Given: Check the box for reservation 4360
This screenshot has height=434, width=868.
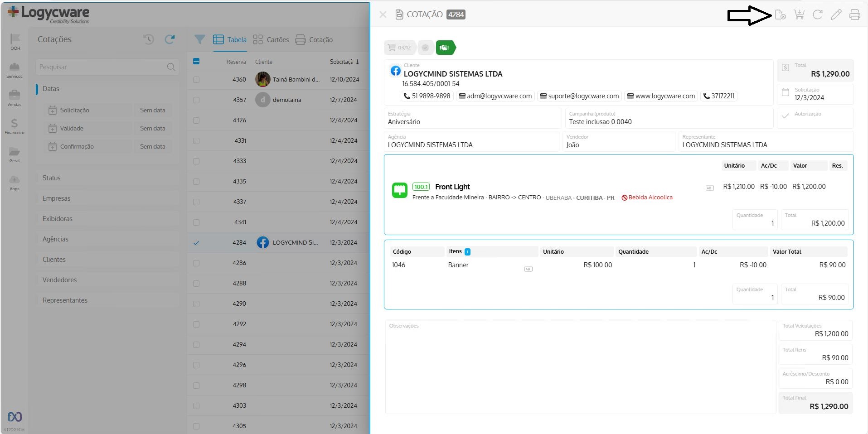Looking at the screenshot, I should tap(196, 80).
